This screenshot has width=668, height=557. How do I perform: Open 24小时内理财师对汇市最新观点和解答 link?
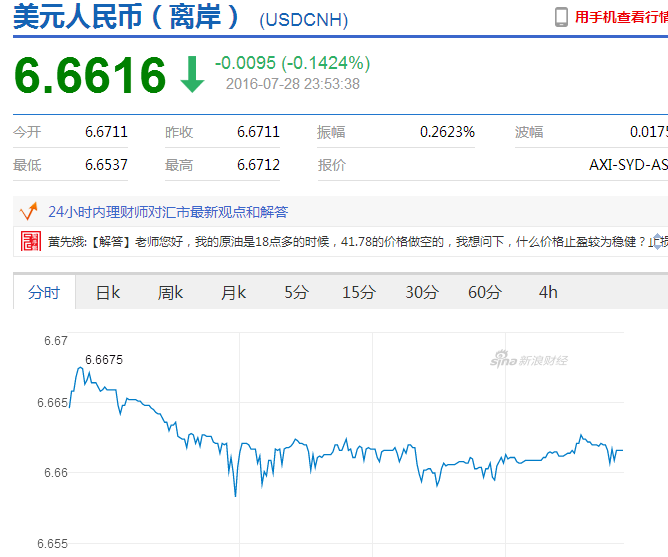[x=168, y=212]
